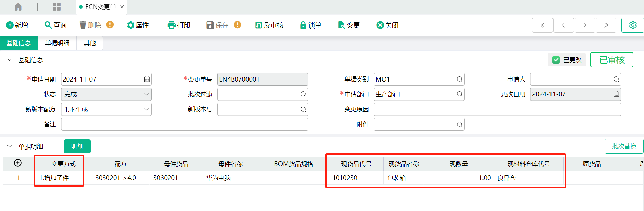
Task: Click the 属性 properties gear icon
Action: [x=130, y=25]
